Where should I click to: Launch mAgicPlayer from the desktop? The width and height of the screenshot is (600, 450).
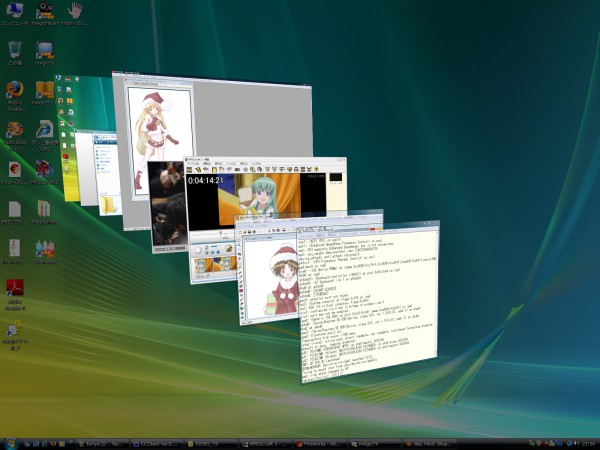(45, 13)
